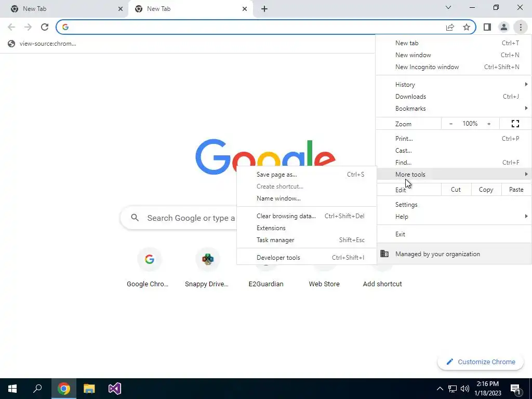532x399 pixels.
Task: Open New Incognito window
Action: pyautogui.click(x=454, y=67)
